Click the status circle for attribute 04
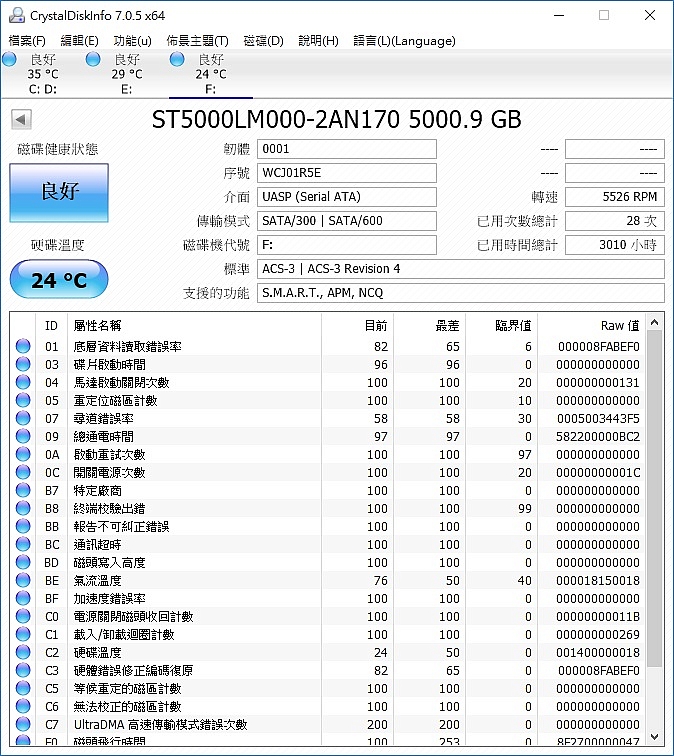This screenshot has width=674, height=756. tap(23, 382)
